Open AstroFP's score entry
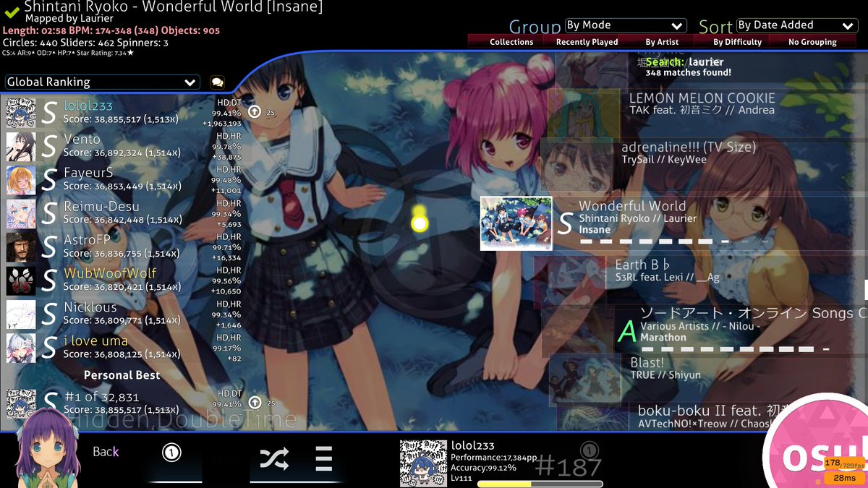 (x=124, y=247)
